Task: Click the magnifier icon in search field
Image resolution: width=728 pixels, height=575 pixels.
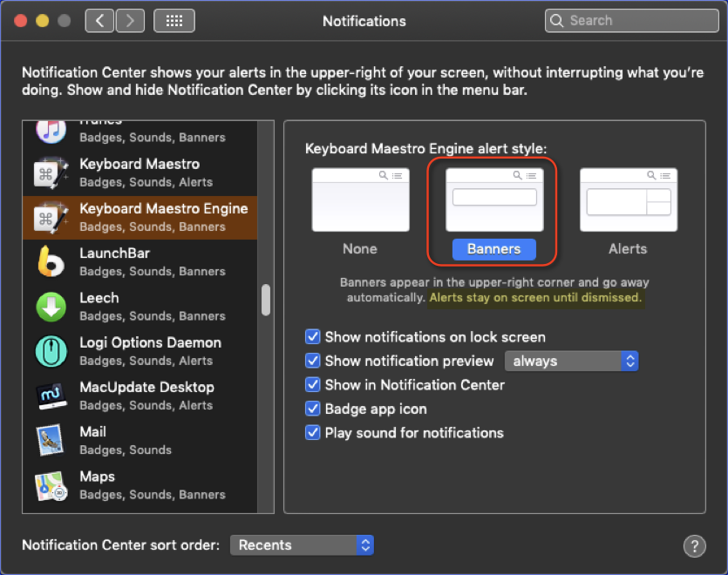Action: pyautogui.click(x=556, y=20)
